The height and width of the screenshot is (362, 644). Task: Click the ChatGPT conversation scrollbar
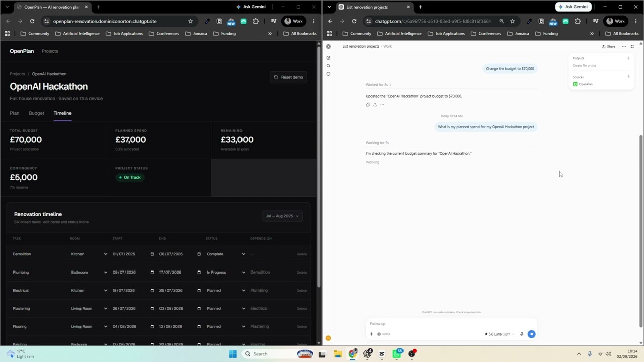(x=640, y=231)
